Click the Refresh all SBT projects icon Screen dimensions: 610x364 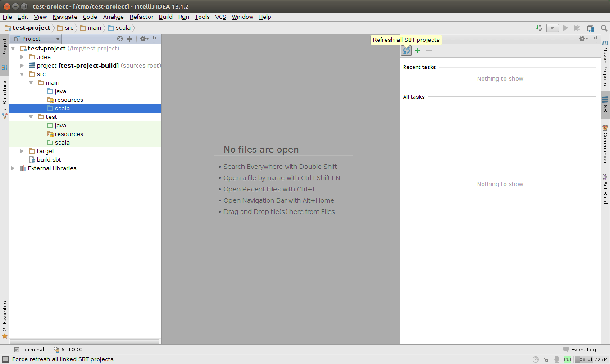coord(406,50)
